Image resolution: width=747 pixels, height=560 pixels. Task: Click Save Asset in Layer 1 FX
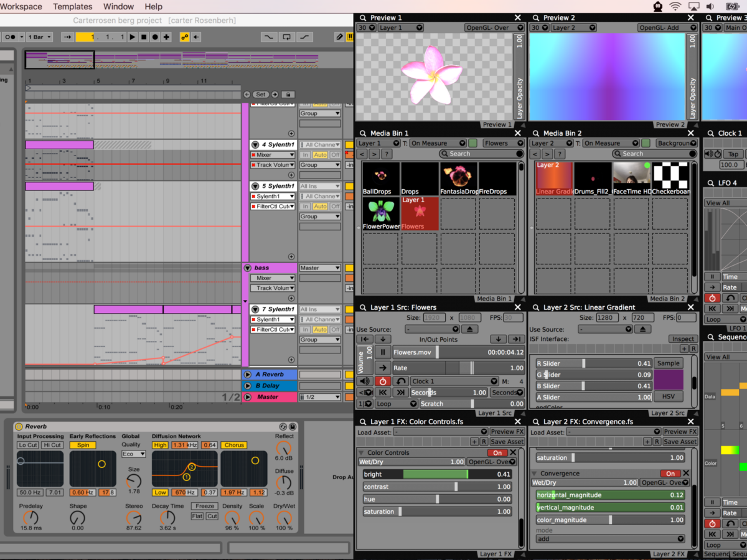click(507, 442)
